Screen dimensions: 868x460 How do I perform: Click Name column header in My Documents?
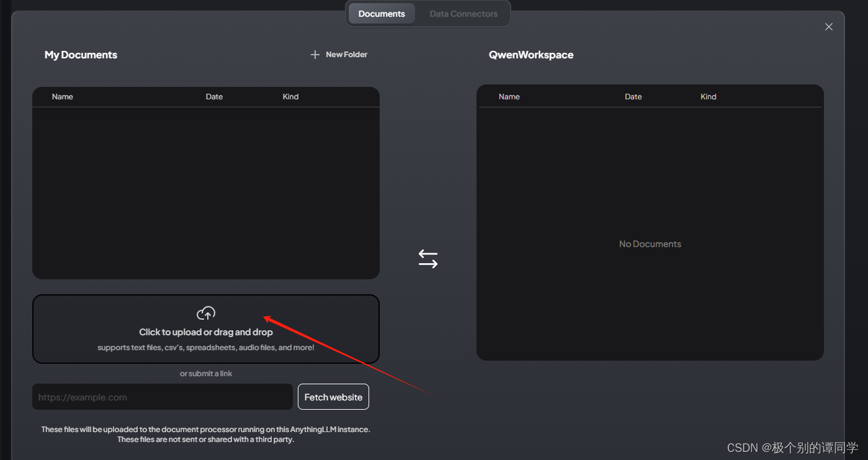click(63, 97)
